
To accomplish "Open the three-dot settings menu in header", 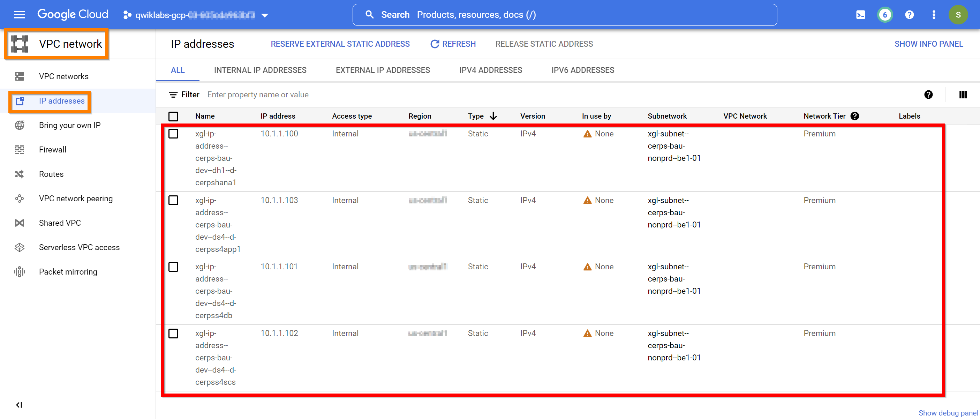I will 934,15.
